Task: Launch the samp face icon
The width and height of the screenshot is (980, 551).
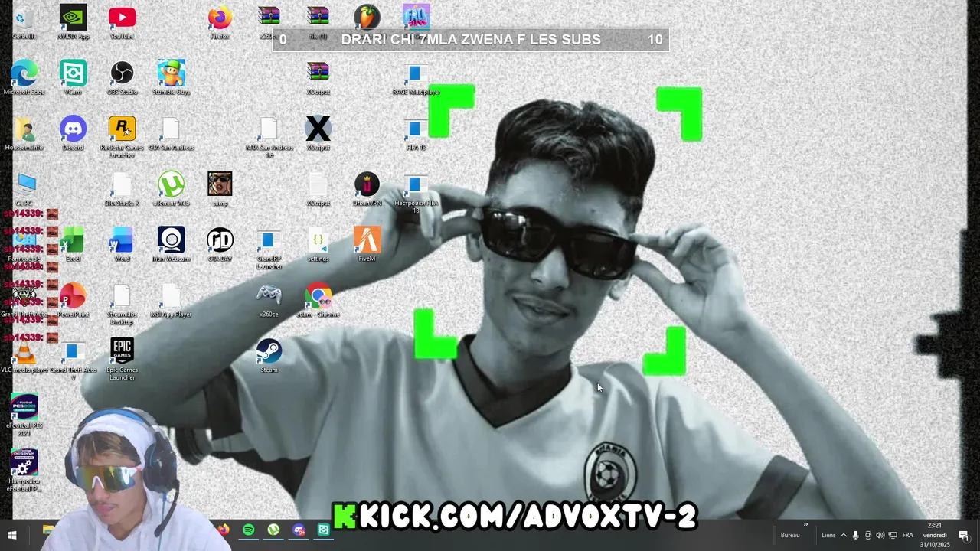Action: tap(220, 190)
